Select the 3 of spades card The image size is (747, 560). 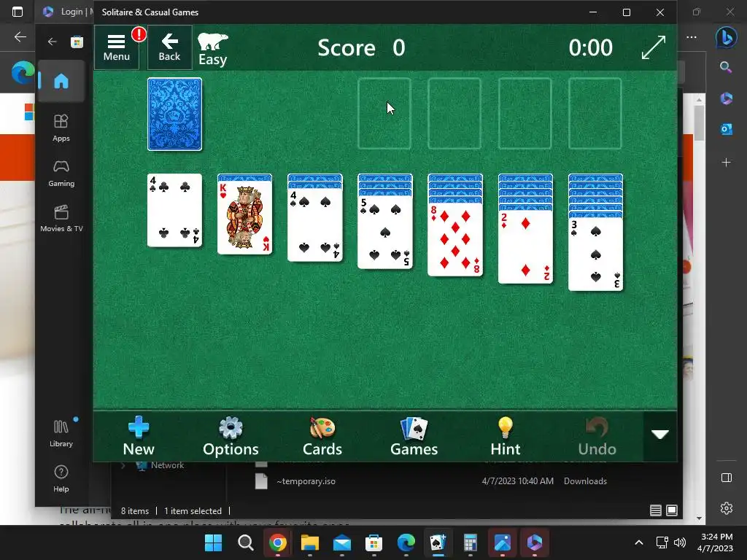click(595, 254)
